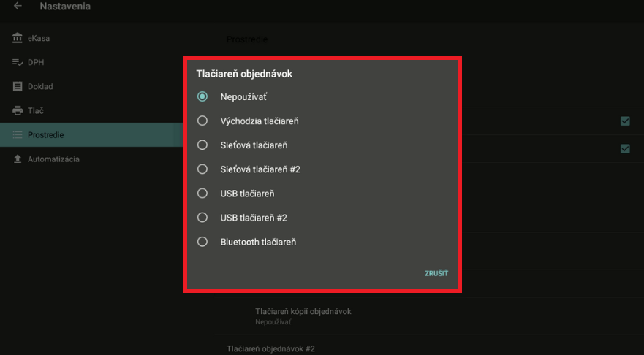Screen dimensions: 644x355
Task: Choose Východzia tlačiareň radio option
Action: (202, 121)
